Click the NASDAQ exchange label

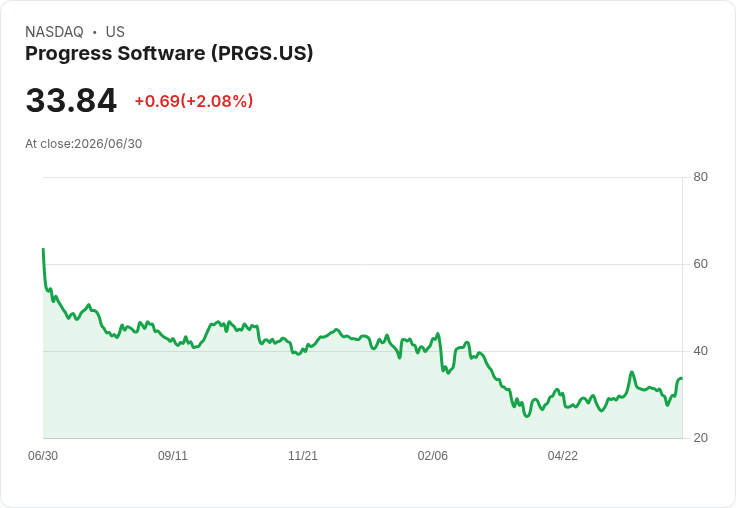[x=54, y=32]
